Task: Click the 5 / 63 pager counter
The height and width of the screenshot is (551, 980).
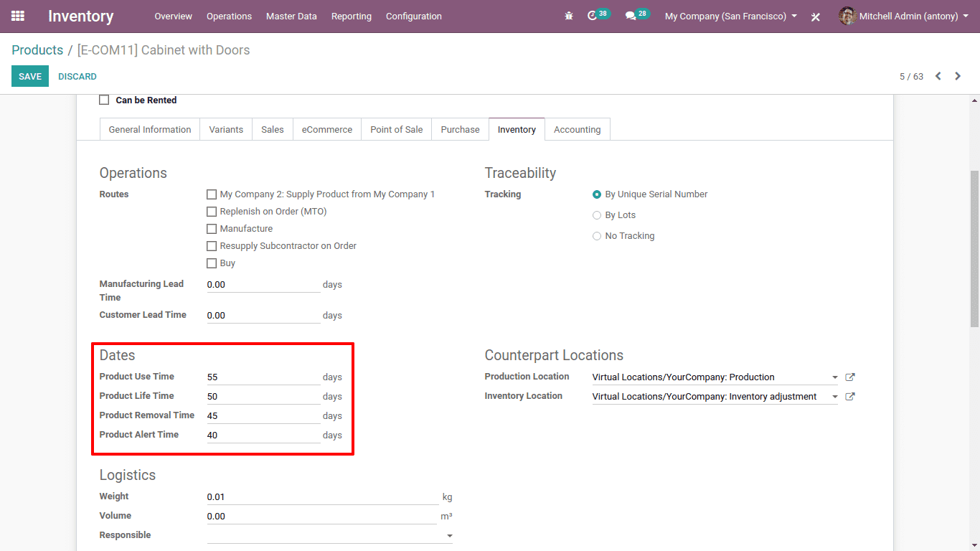Action: tap(911, 76)
